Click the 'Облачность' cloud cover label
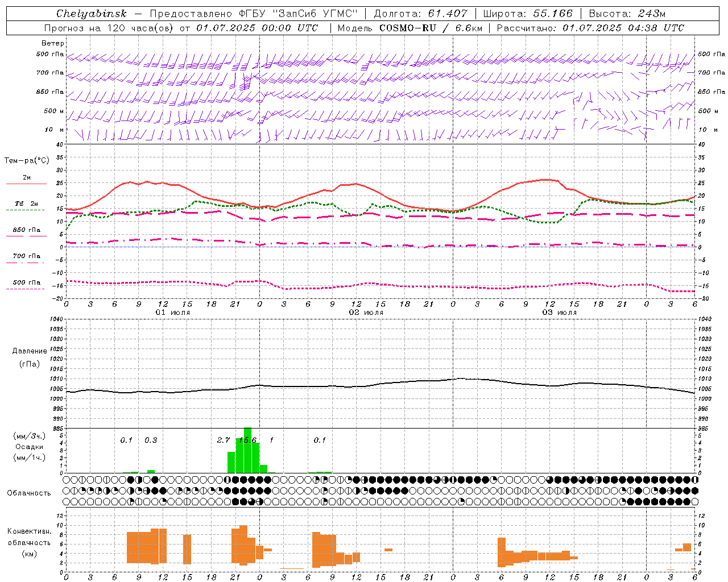Image resolution: width=728 pixels, height=582 pixels. pos(29,493)
